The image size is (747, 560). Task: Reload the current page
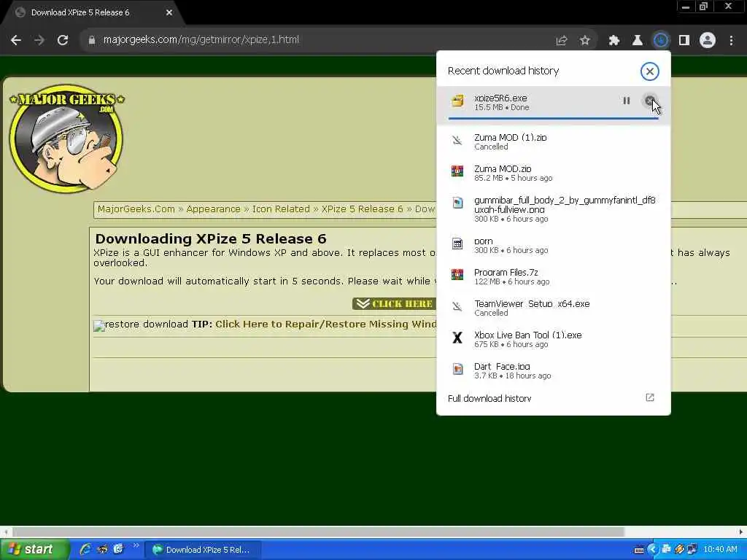(x=63, y=40)
